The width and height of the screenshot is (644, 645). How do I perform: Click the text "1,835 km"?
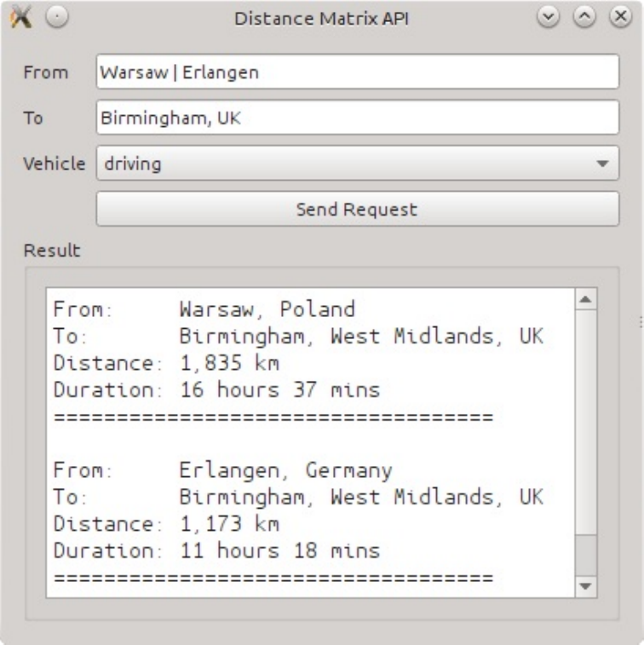(x=229, y=363)
